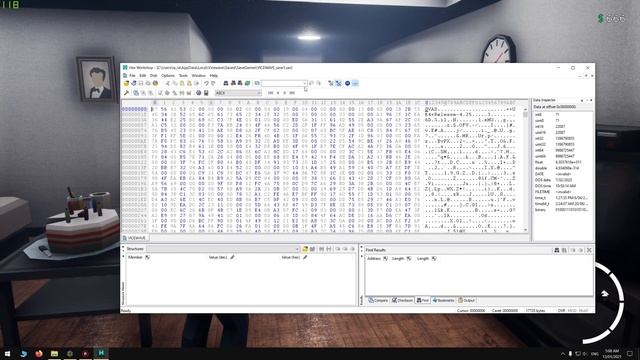This screenshot has width=640, height=360.
Task: Switch to the Compare tab
Action: (x=378, y=300)
